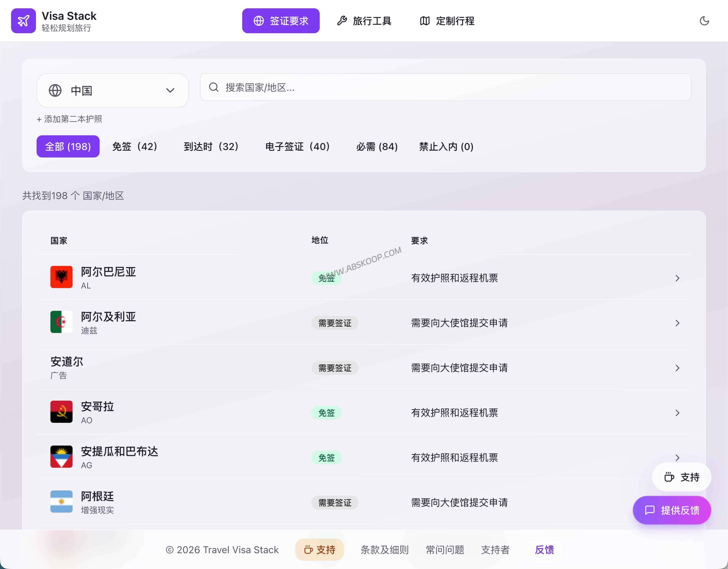The image size is (728, 569).
Task: Click the floating 提供反馈 button
Action: point(672,510)
